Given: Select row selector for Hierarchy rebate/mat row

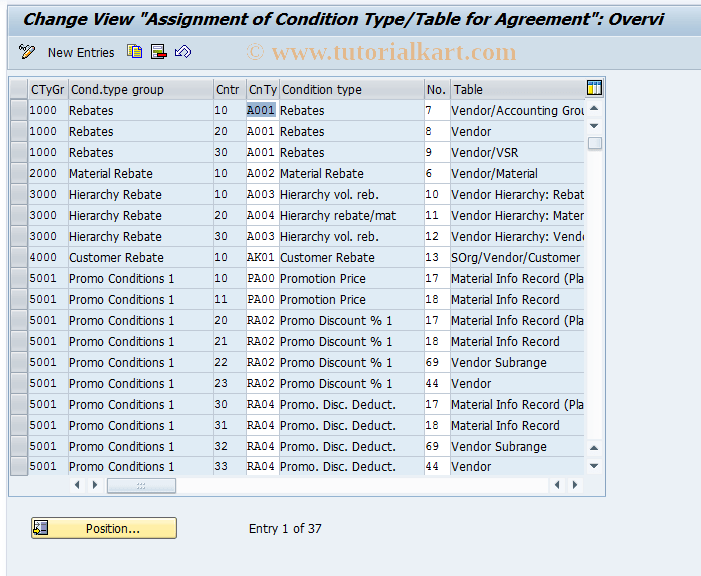Looking at the screenshot, I should 19,215.
